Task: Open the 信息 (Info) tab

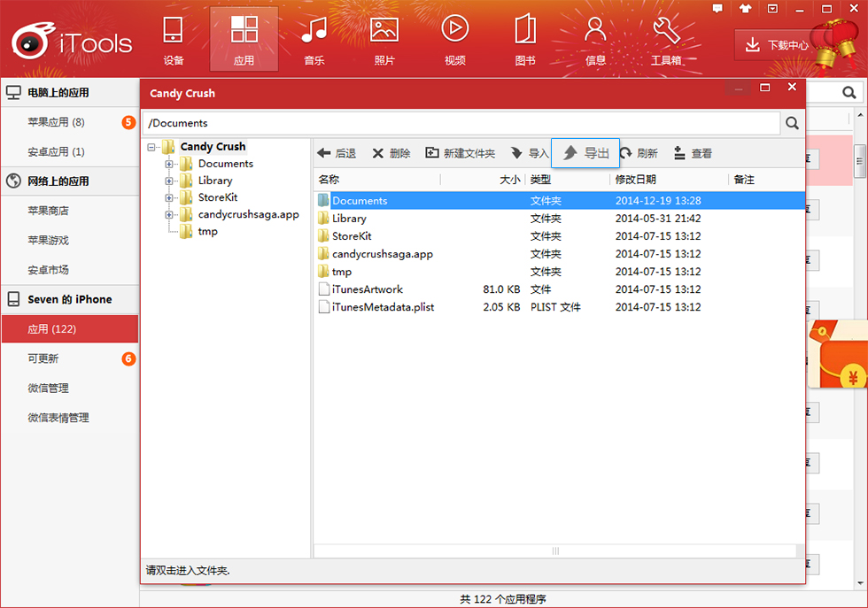Action: pos(595,41)
